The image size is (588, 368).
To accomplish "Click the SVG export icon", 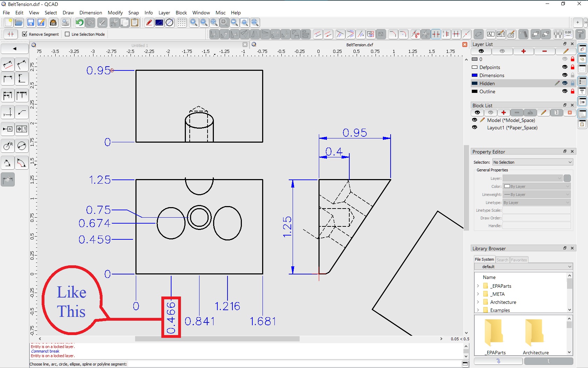I will tap(53, 23).
